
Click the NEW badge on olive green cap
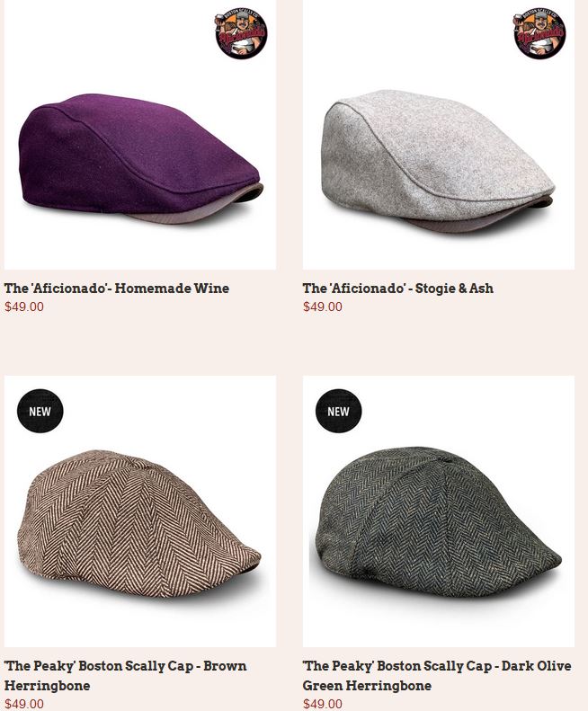pyautogui.click(x=338, y=411)
